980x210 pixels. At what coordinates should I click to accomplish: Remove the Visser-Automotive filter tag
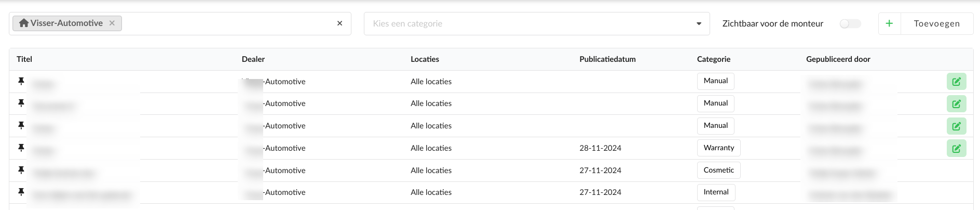point(112,23)
